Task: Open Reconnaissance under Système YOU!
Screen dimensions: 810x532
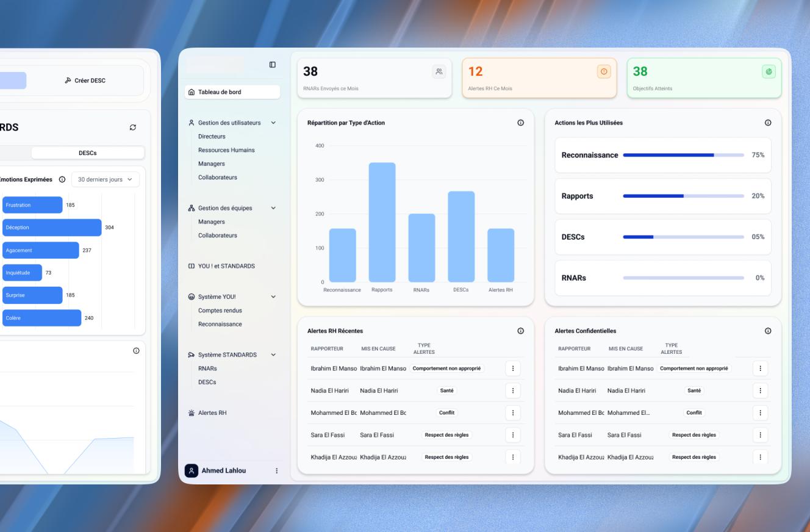Action: (220, 324)
